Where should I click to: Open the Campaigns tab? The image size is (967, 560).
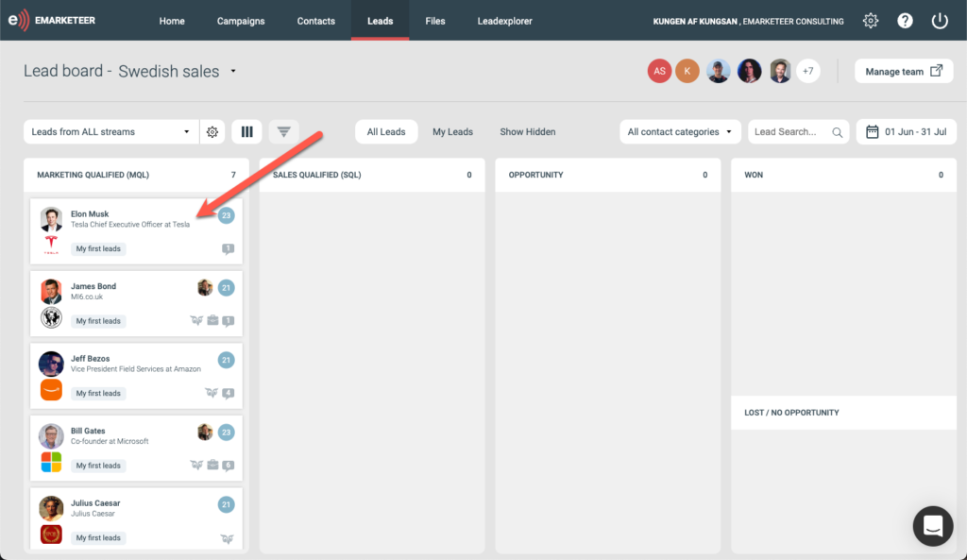pyautogui.click(x=241, y=21)
